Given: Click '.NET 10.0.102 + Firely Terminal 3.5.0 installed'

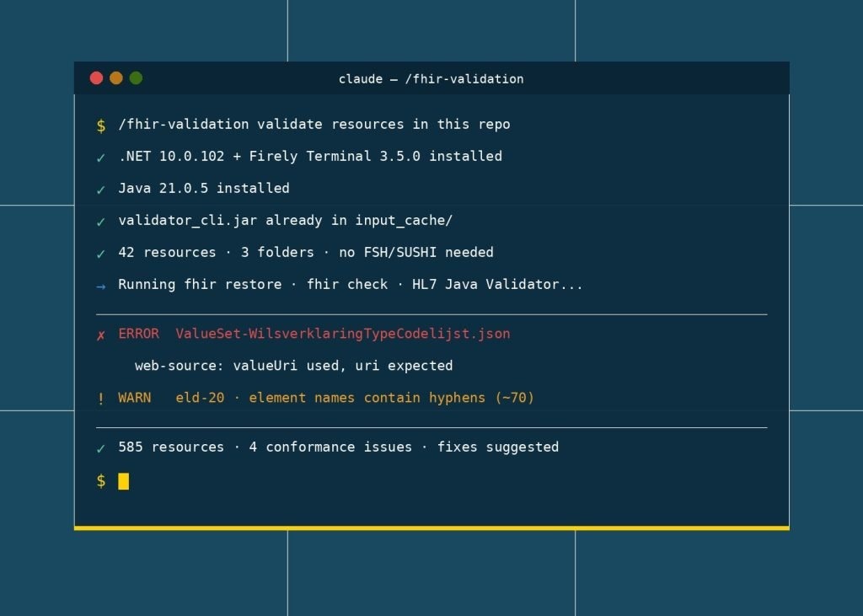Looking at the screenshot, I should [310, 157].
